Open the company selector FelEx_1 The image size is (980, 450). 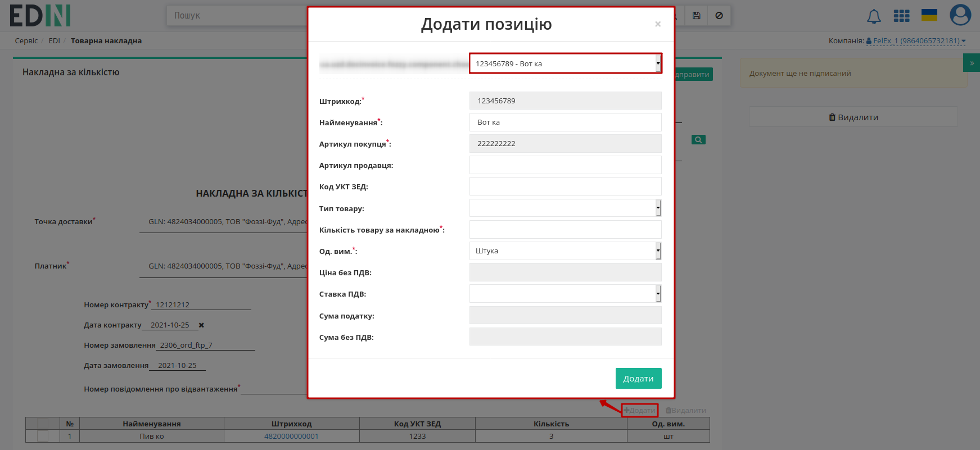tap(916, 40)
